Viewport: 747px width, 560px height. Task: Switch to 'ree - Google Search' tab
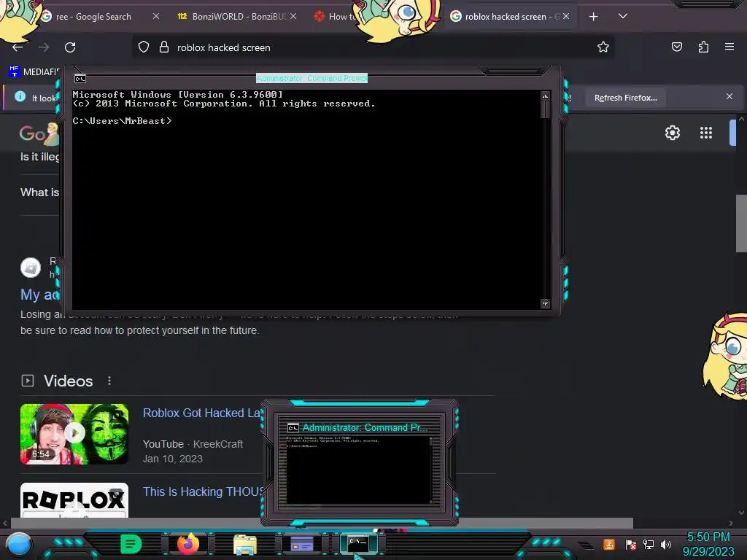pos(93,17)
